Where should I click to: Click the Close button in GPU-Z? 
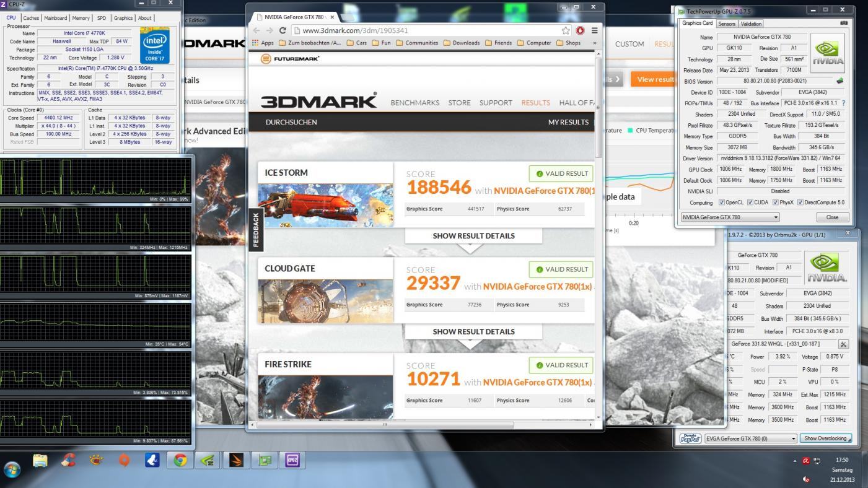(x=832, y=217)
